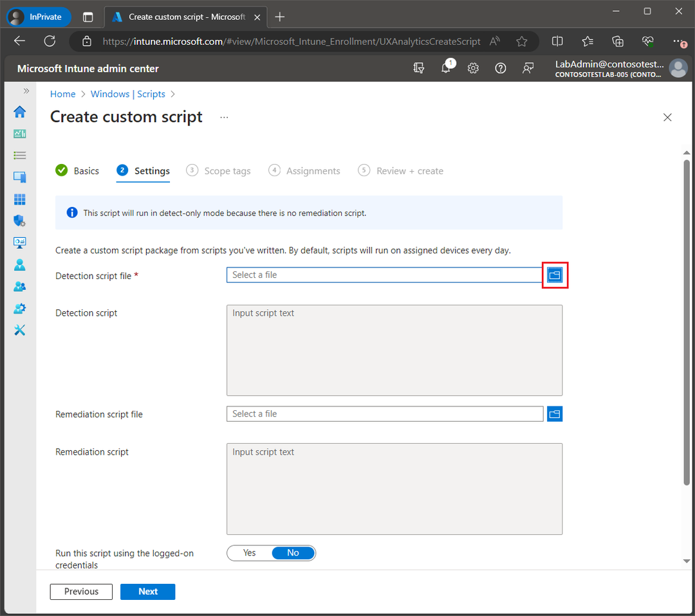This screenshot has width=695, height=616.
Task: Add page to favorites star
Action: (x=522, y=42)
